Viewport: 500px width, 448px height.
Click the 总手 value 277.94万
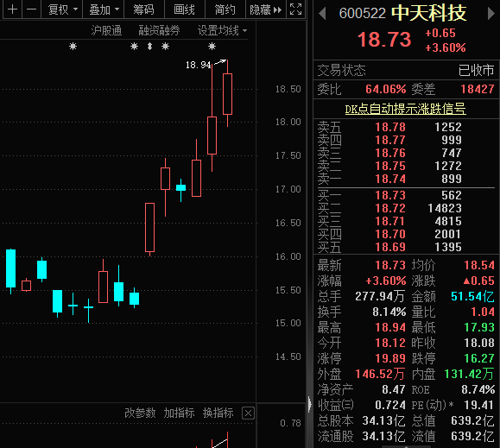[380, 296]
